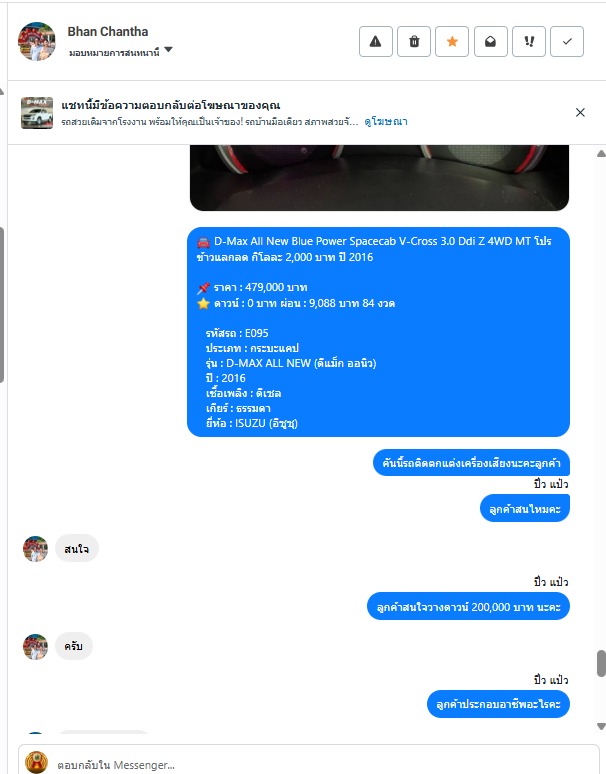The image size is (606, 774).
Task: Click the chat scroll up arrow
Action: (x=601, y=154)
